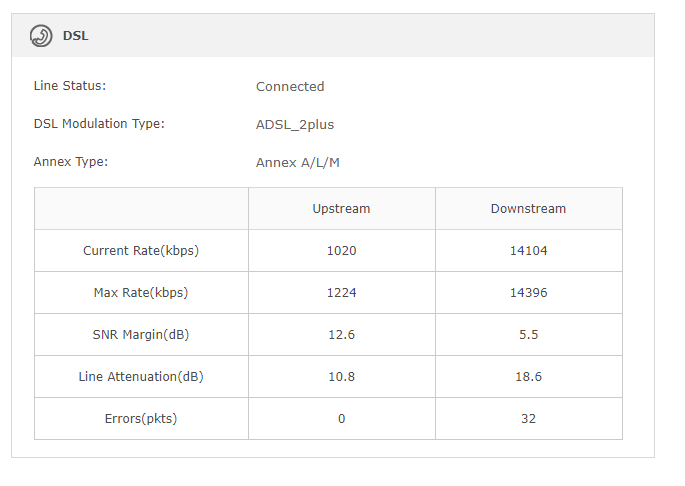Select the SNR Margin(dB) row label
The width and height of the screenshot is (685, 486).
[141, 335]
